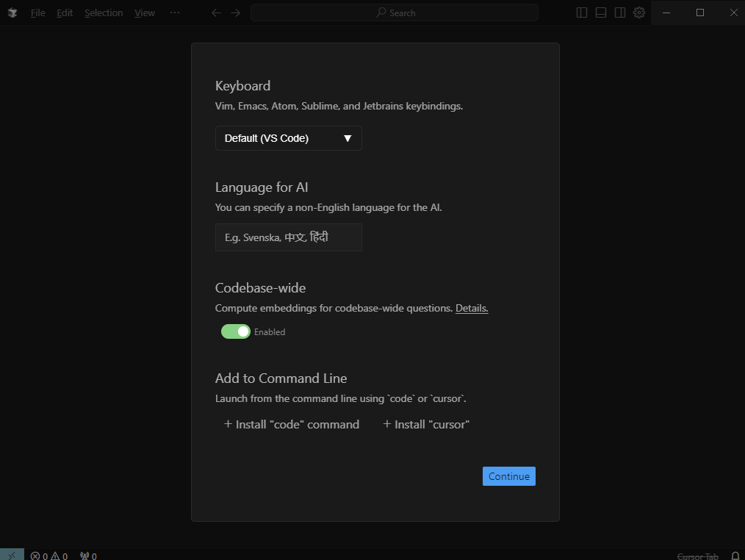Open the Edit menu
Screen dimensions: 745x560
tap(65, 12)
